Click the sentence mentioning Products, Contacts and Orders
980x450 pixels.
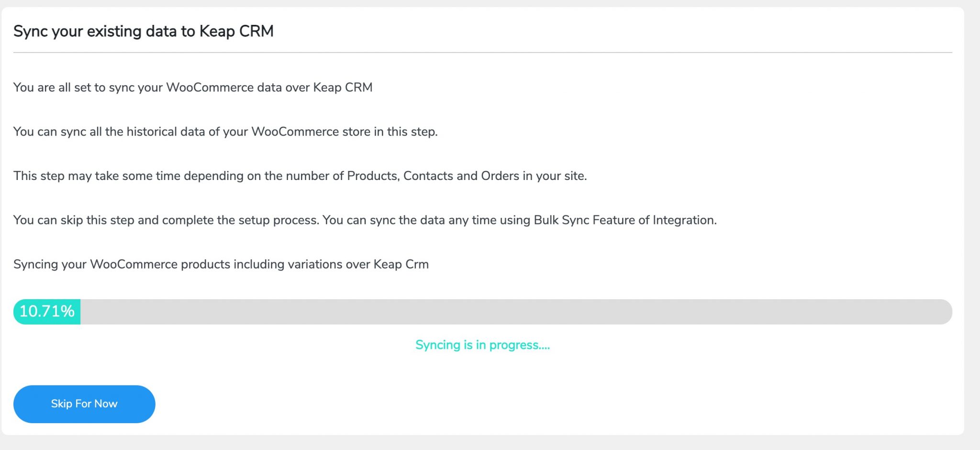pyautogui.click(x=301, y=175)
